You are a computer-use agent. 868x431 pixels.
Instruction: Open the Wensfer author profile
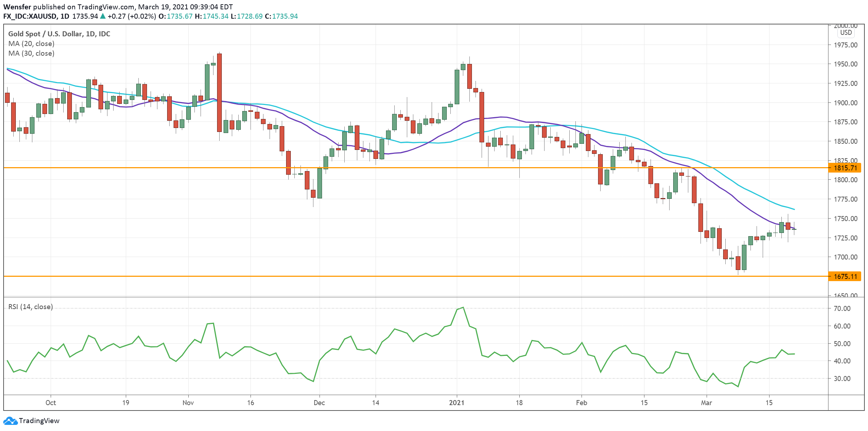click(17, 6)
